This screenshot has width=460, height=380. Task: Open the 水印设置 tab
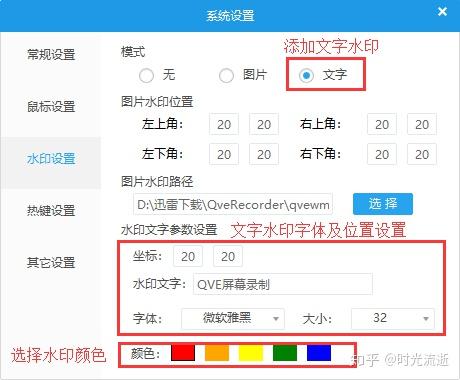point(51,159)
